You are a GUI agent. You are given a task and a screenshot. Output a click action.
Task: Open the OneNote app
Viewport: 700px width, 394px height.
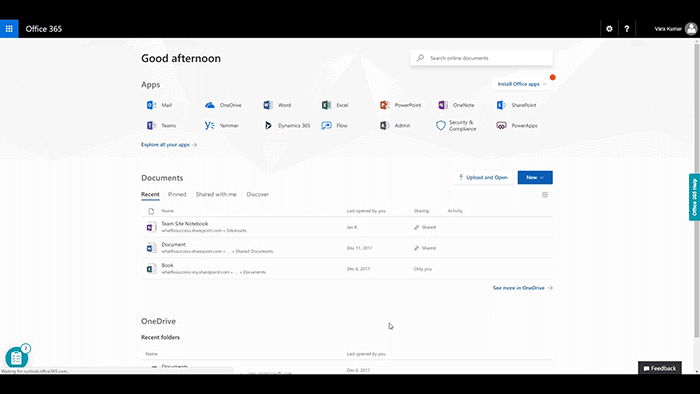point(456,105)
